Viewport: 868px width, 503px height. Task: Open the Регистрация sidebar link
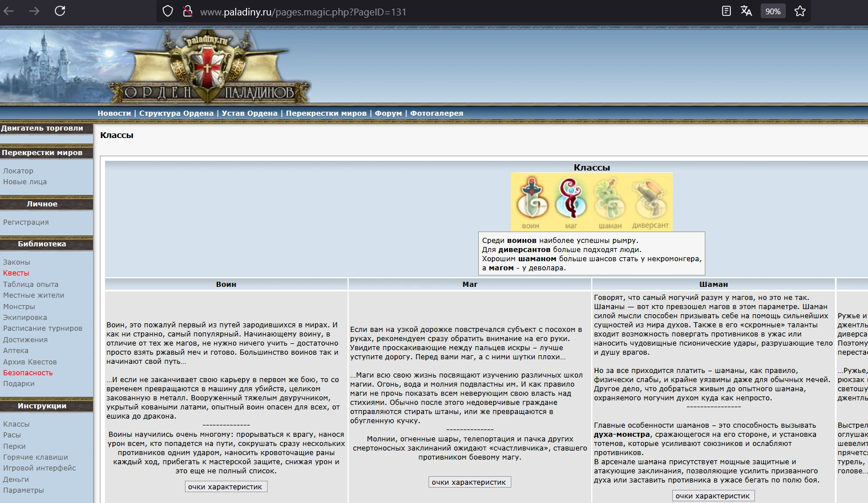(x=26, y=222)
